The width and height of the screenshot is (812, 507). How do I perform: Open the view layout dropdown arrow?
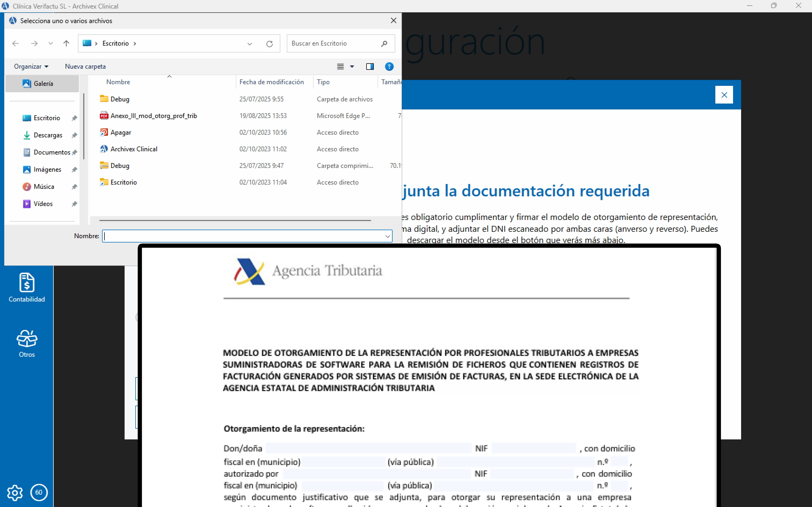pyautogui.click(x=352, y=67)
